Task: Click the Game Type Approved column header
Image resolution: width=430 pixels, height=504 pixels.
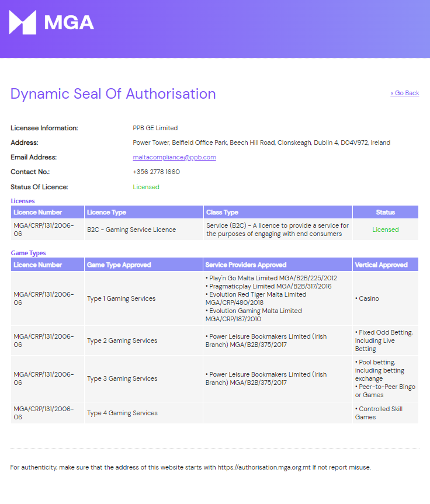Action: 144,265
